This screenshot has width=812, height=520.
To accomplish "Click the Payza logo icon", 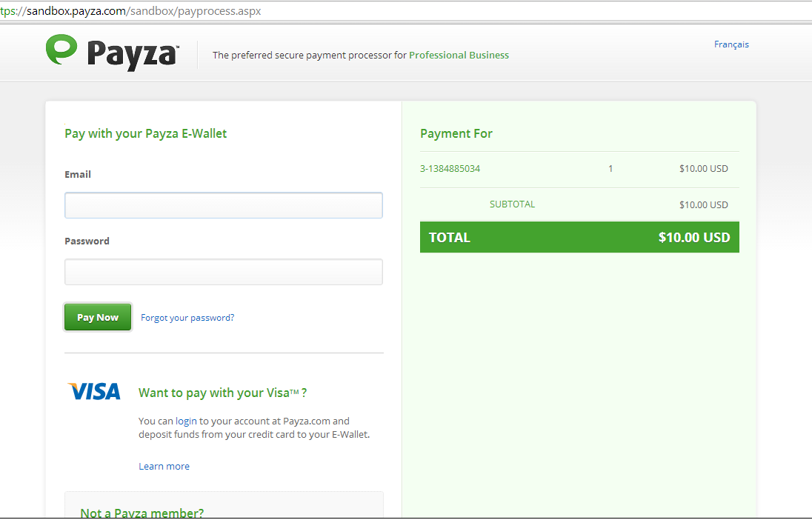I will tap(61, 50).
